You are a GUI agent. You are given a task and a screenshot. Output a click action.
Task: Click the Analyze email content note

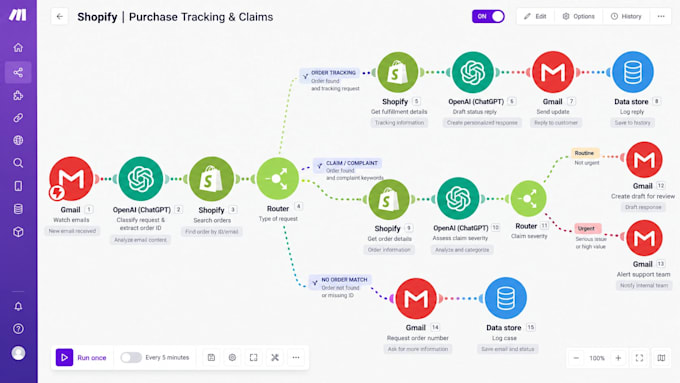click(x=140, y=240)
